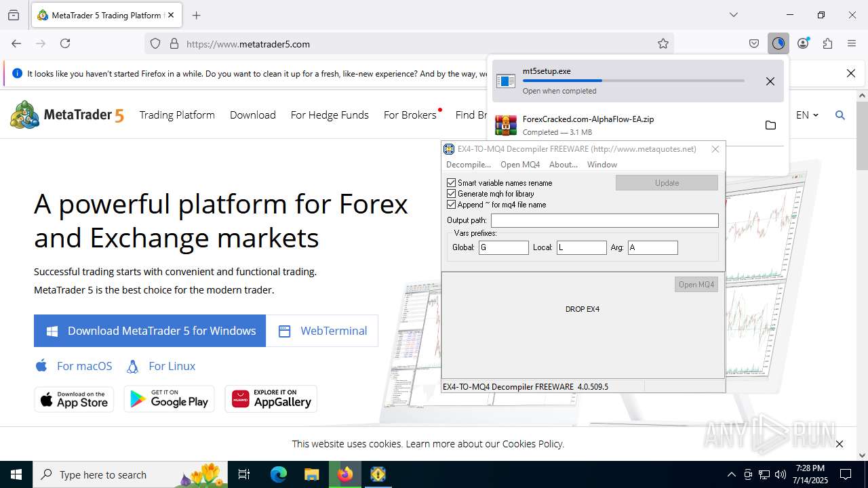Viewport: 868px width, 488px height.
Task: Edit the Local prefix field
Action: pos(581,247)
